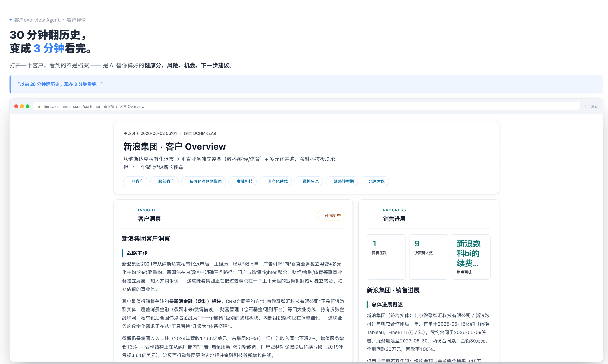
Task: Select the 私有化互联网集团 tag
Action: tap(204, 181)
